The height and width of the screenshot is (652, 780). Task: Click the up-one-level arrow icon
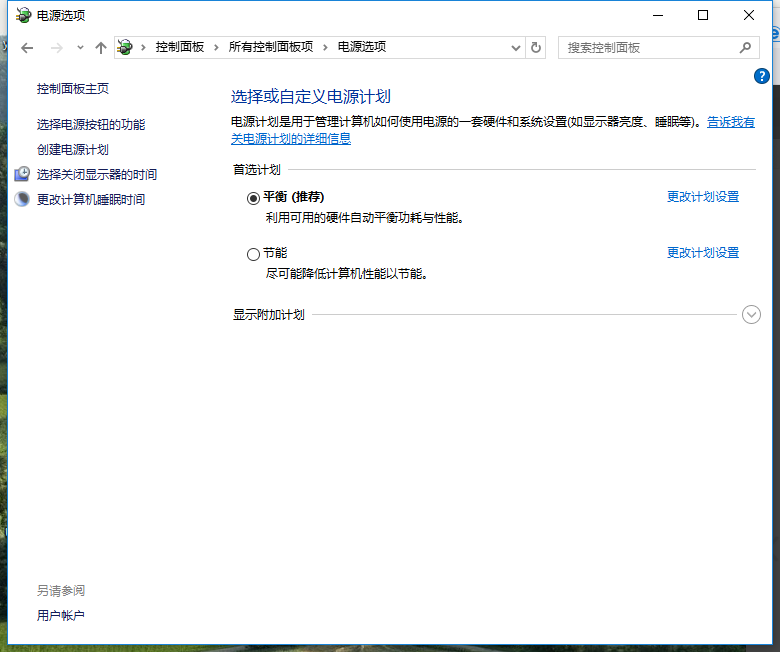pyautogui.click(x=100, y=48)
